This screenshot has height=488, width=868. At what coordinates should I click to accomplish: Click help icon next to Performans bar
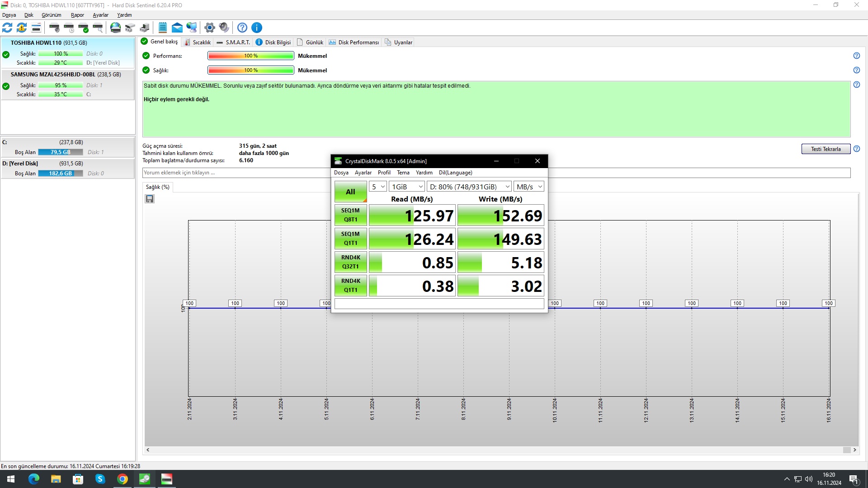(856, 56)
